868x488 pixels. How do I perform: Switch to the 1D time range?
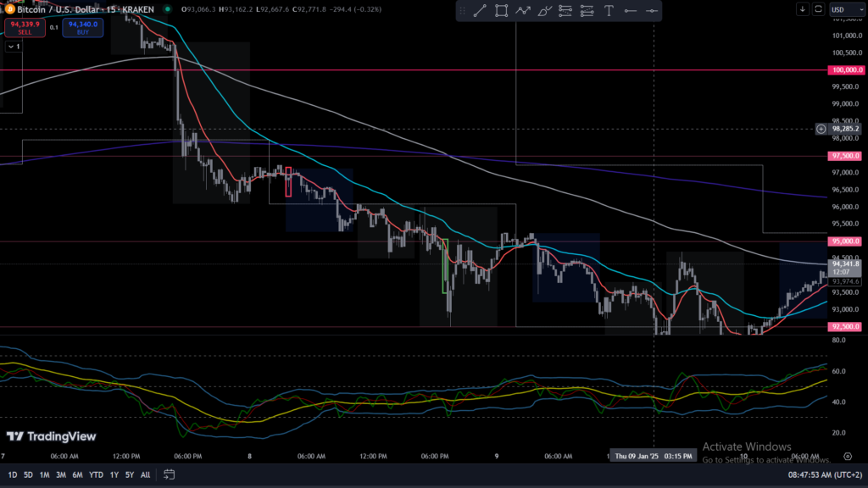13,474
